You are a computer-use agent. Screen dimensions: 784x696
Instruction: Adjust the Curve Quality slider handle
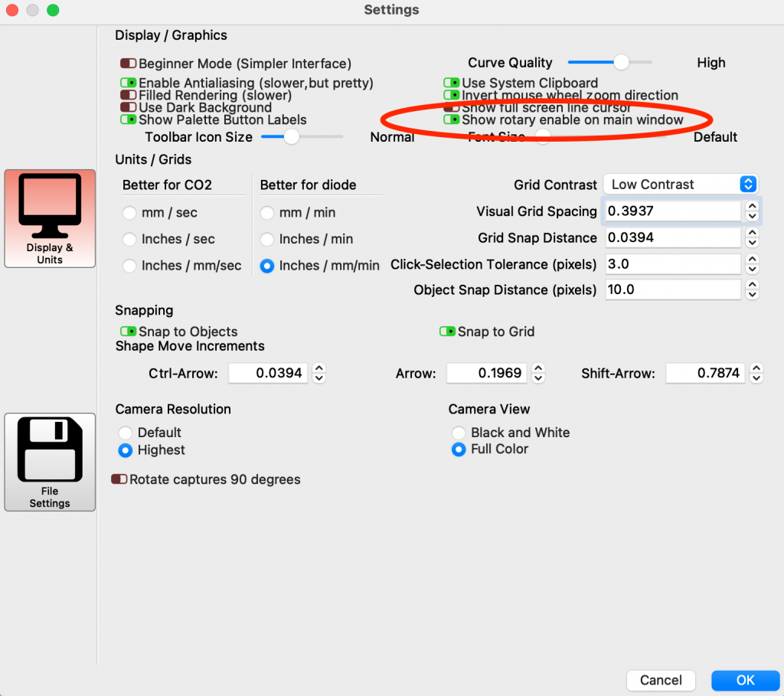tap(620, 62)
